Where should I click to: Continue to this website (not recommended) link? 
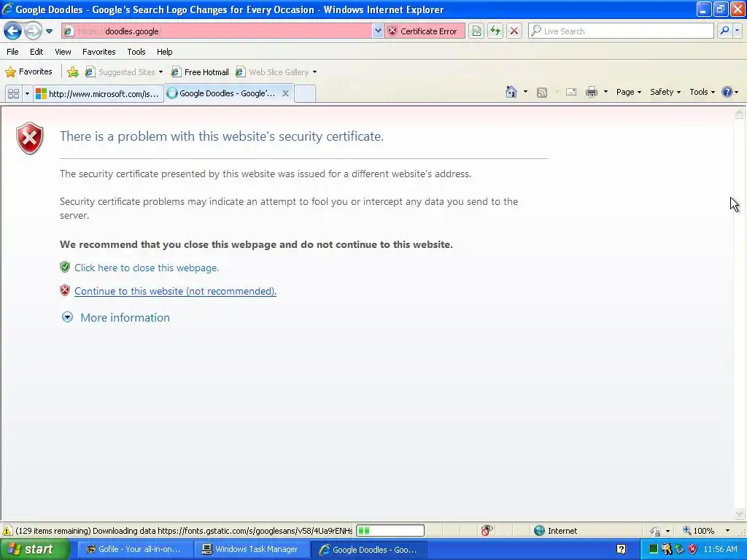pyautogui.click(x=175, y=291)
